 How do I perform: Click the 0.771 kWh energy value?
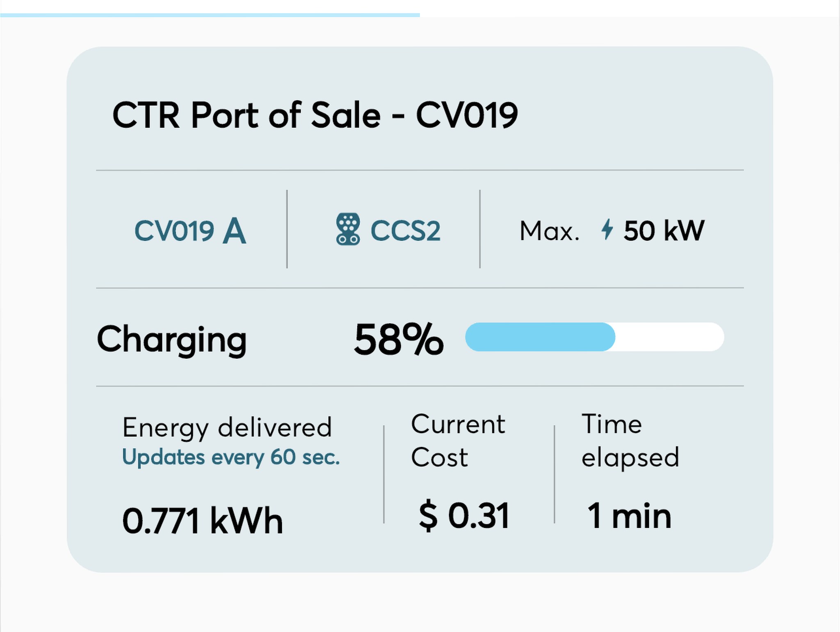tap(203, 521)
